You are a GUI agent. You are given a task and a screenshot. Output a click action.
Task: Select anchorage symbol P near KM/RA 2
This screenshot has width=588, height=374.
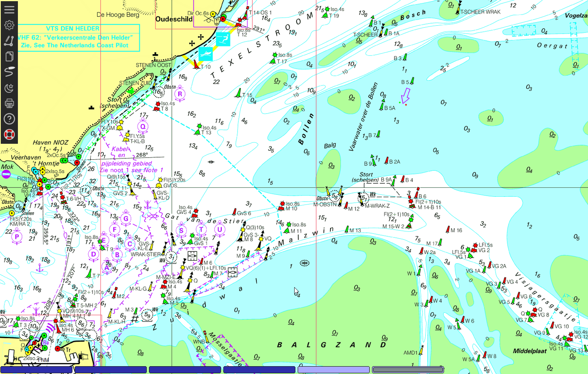[x=17, y=237]
